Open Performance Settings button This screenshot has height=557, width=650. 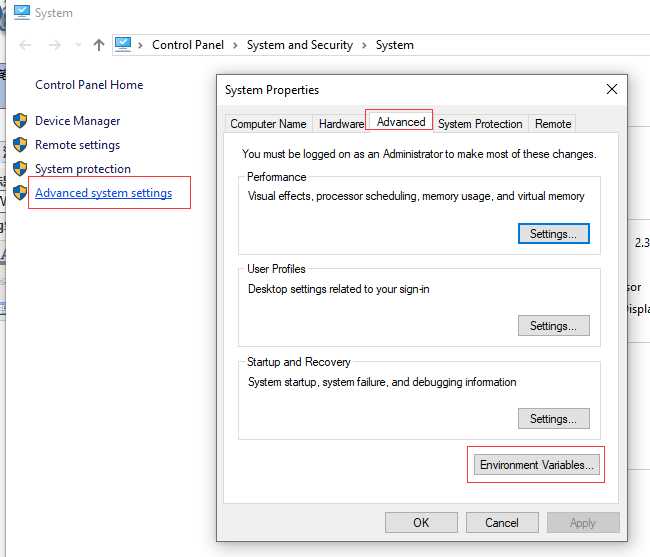[x=553, y=233]
